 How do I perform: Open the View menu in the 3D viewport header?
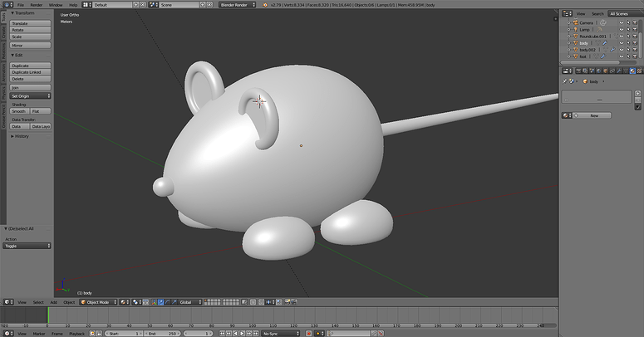tap(22, 302)
